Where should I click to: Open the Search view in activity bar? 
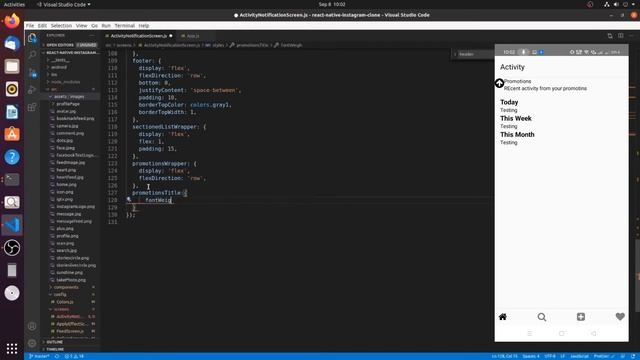pos(32,55)
